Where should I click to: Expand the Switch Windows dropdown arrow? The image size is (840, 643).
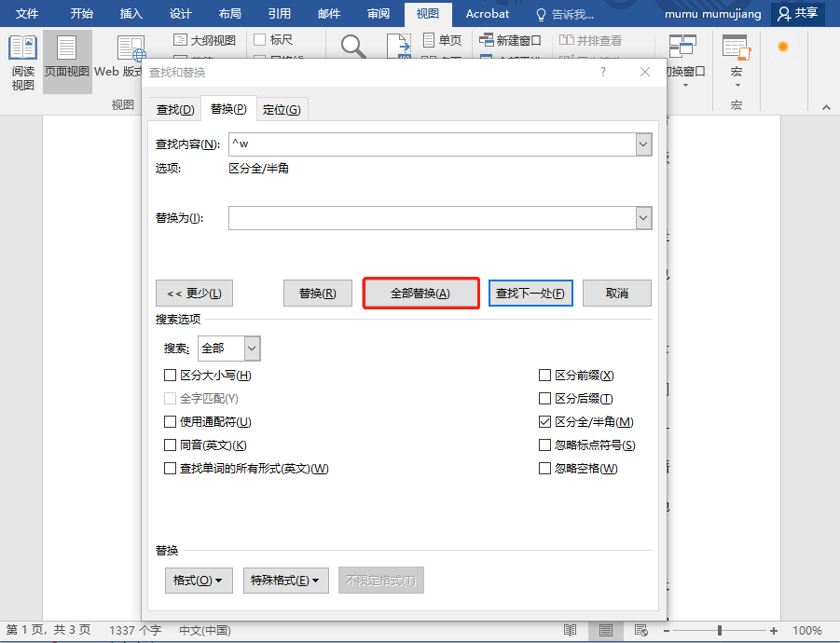(685, 86)
